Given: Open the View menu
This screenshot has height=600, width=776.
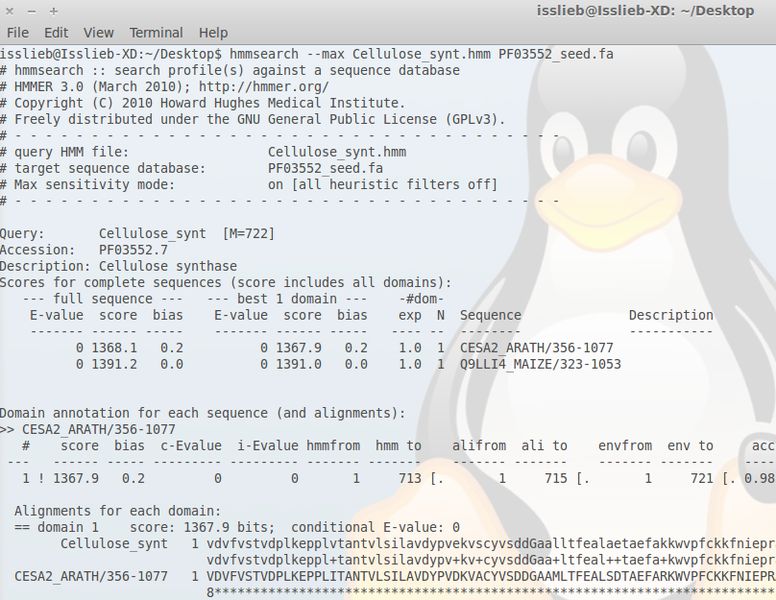Looking at the screenshot, I should (x=98, y=33).
